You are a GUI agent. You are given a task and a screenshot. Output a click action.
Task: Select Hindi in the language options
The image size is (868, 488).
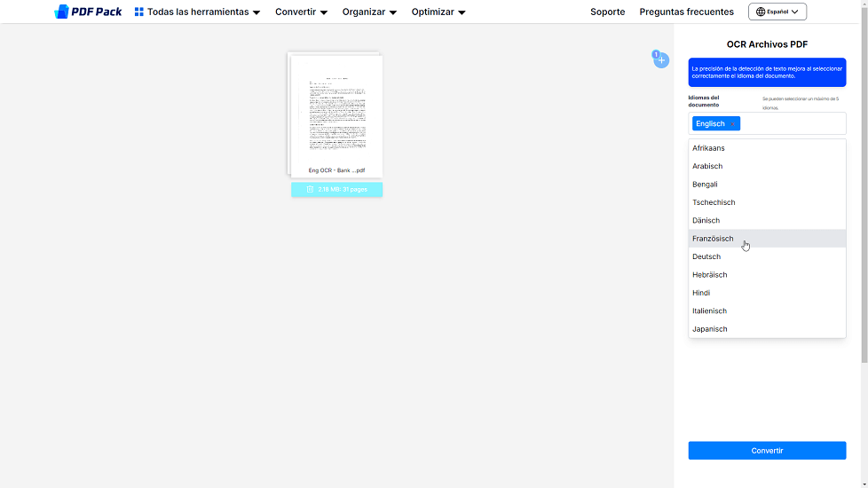[701, 293]
